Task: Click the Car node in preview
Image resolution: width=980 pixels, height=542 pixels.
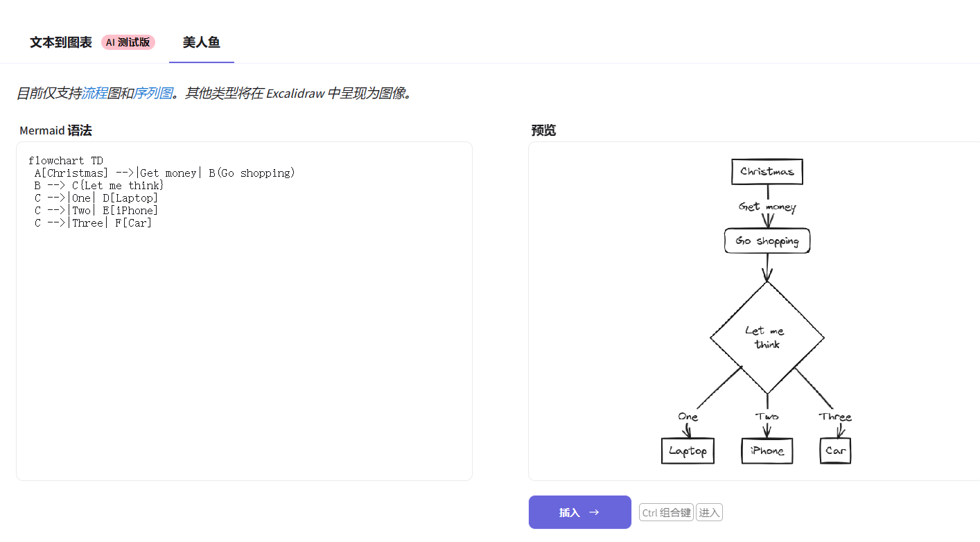Action: [x=835, y=451]
